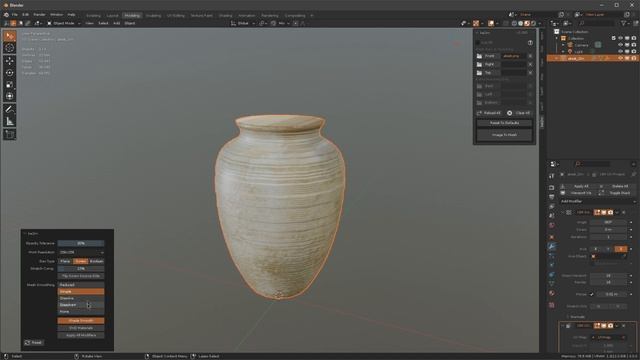Image resolution: width=640 pixels, height=360 pixels.
Task: Select the Measure tool
Action: click(10, 121)
